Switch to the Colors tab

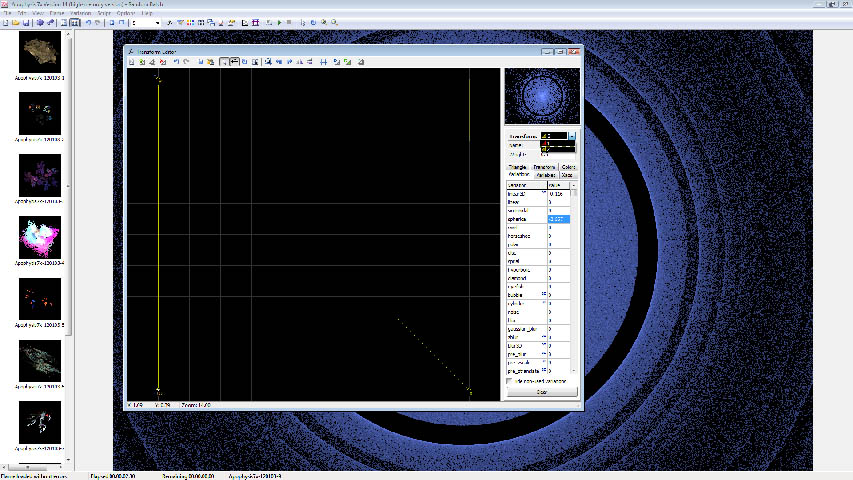[568, 167]
